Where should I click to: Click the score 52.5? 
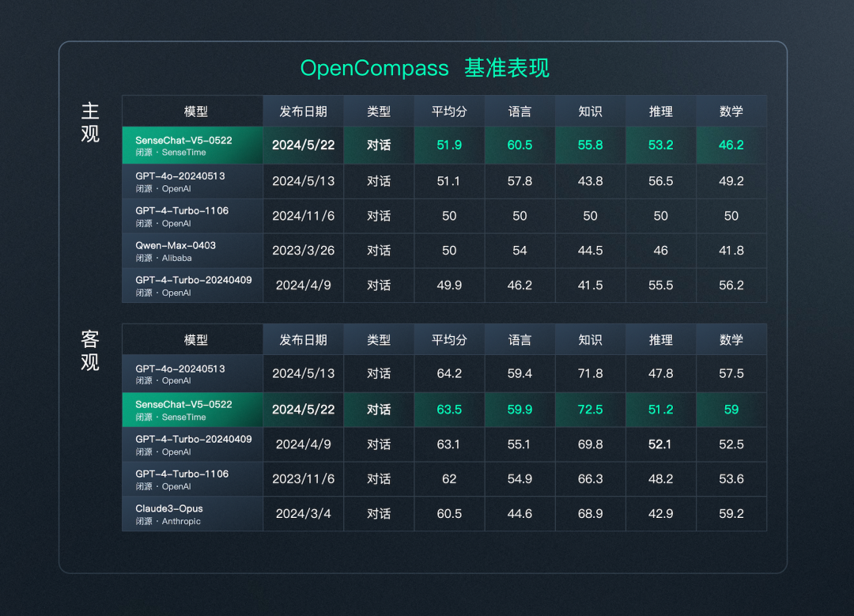click(731, 444)
